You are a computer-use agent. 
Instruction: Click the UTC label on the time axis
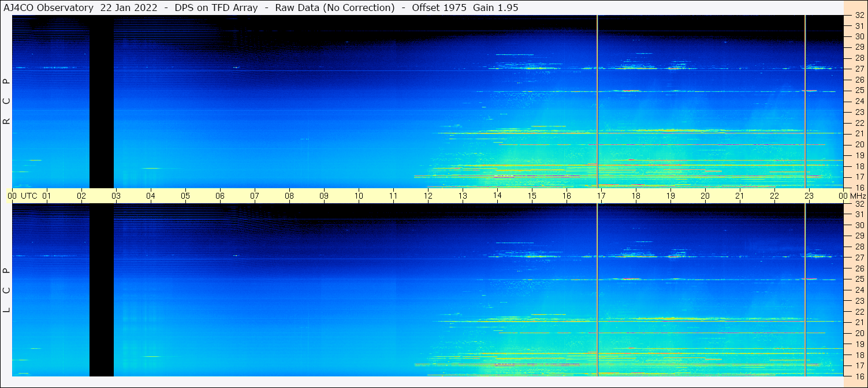(x=29, y=196)
